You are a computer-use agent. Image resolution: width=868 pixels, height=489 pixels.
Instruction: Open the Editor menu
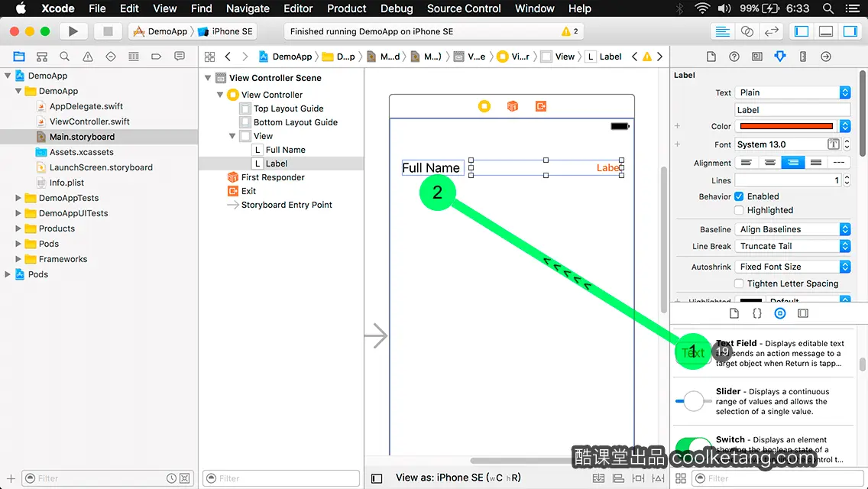pyautogui.click(x=298, y=8)
